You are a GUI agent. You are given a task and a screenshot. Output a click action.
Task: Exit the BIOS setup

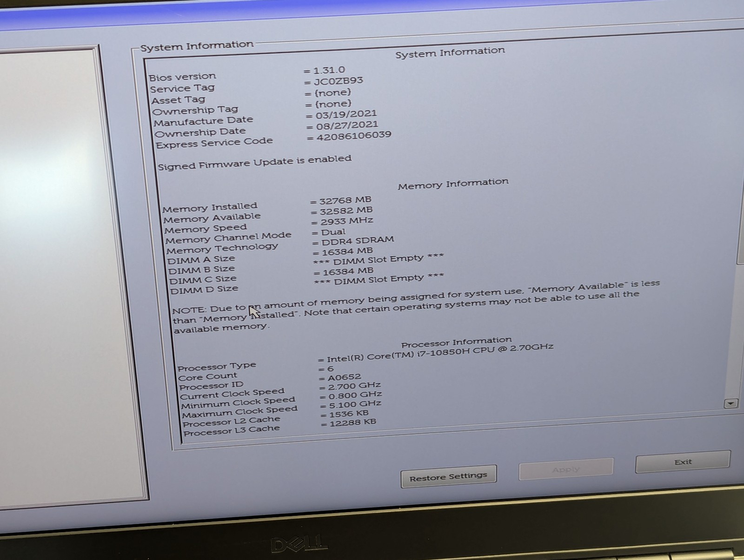pos(683,461)
